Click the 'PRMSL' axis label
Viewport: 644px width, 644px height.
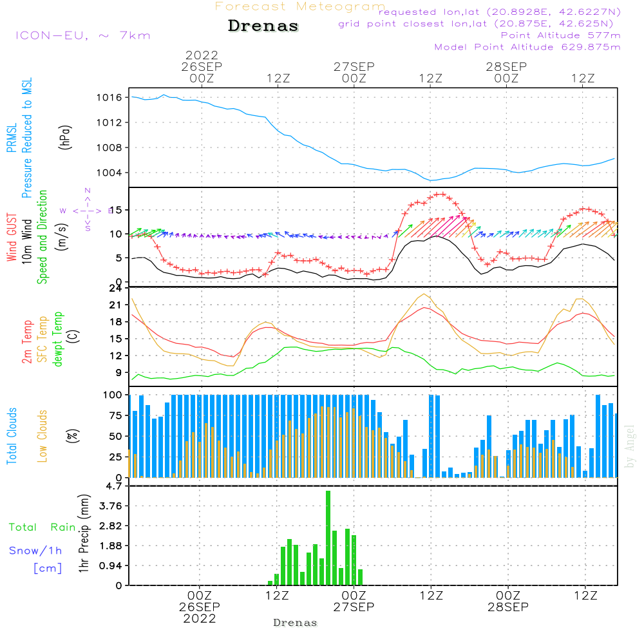point(12,138)
